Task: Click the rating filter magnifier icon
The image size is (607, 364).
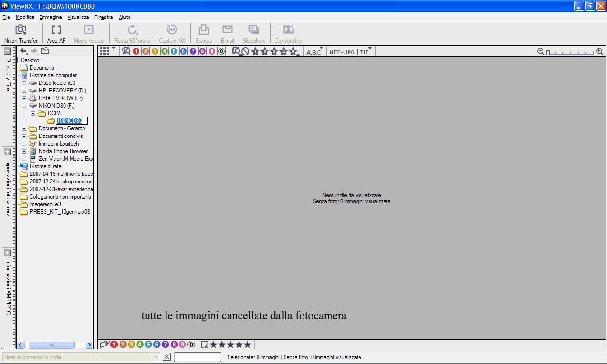Action: pyautogui.click(x=236, y=51)
